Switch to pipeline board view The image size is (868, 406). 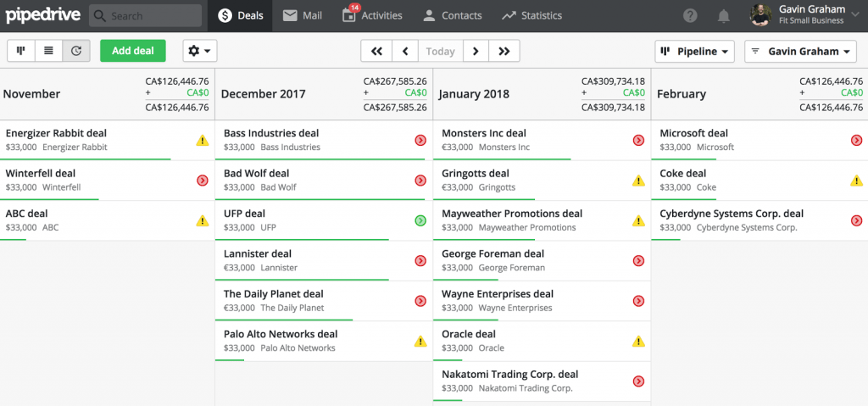[x=21, y=51]
